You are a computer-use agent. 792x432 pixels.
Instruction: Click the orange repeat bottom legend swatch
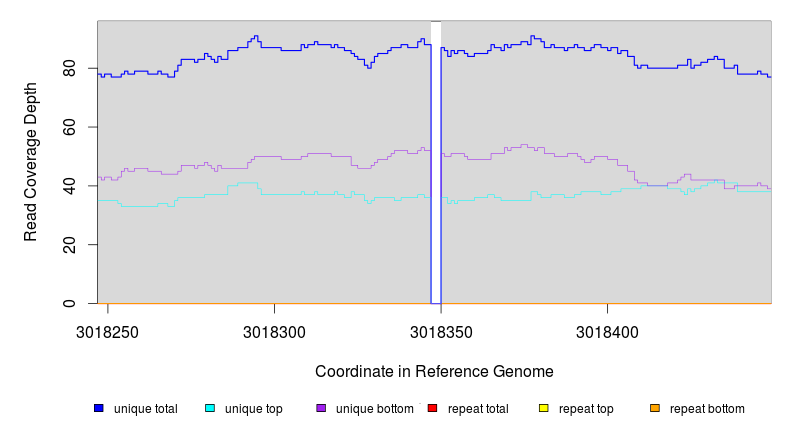[x=655, y=408]
